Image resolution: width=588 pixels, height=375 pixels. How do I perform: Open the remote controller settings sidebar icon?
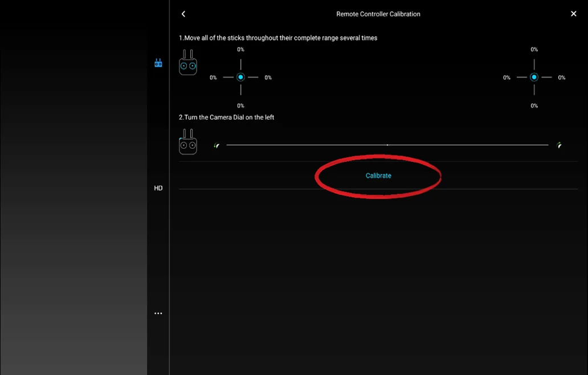pos(158,63)
